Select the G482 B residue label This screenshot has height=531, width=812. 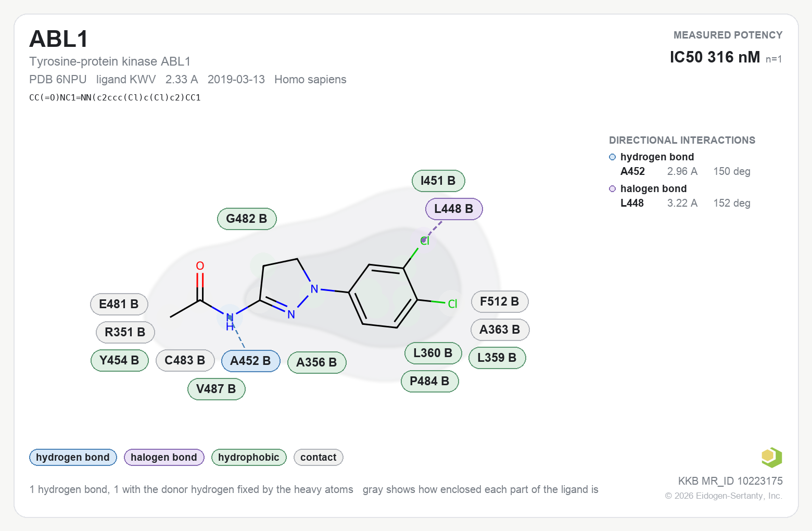(x=247, y=219)
